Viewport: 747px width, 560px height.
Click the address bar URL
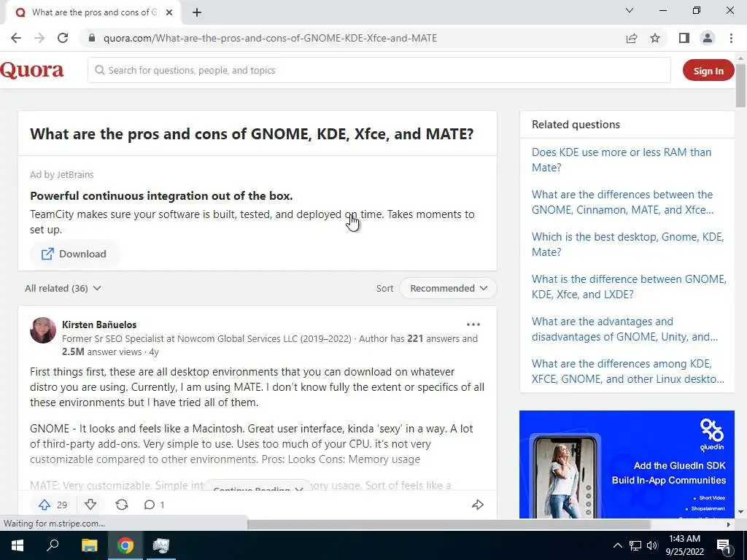270,38
